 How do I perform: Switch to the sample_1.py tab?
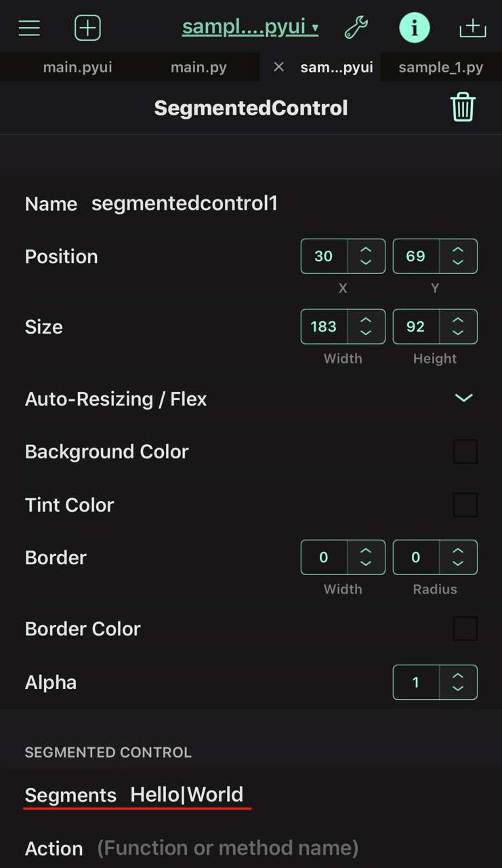click(x=440, y=67)
